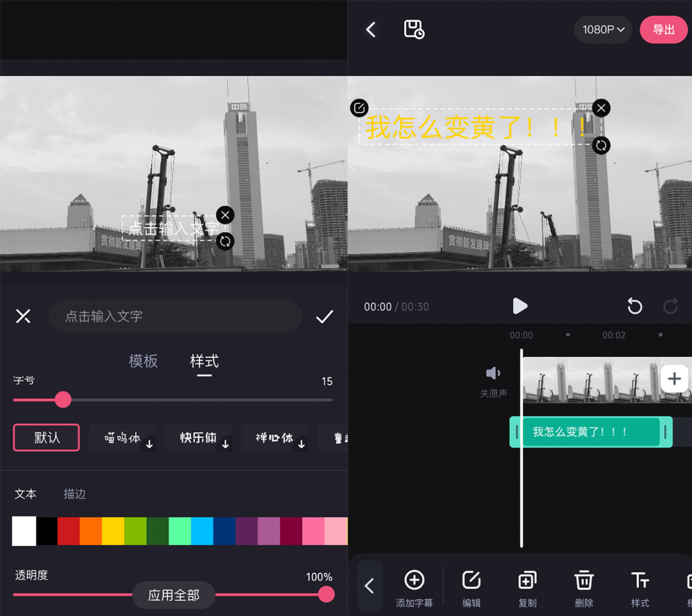Mute original sound via 关原声 speaker toggle
The height and width of the screenshot is (616, 692).
pos(493,373)
